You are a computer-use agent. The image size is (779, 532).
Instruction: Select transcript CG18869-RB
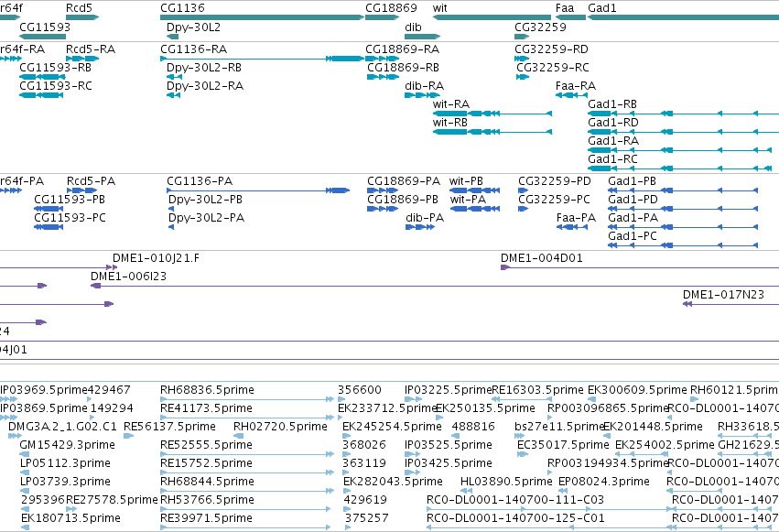(x=383, y=77)
